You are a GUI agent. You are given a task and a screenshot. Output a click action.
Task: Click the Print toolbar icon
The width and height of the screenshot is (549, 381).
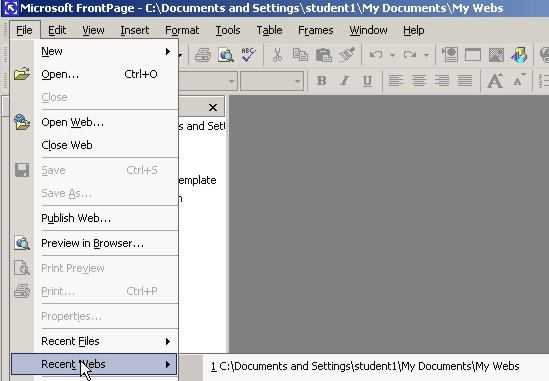[203, 55]
